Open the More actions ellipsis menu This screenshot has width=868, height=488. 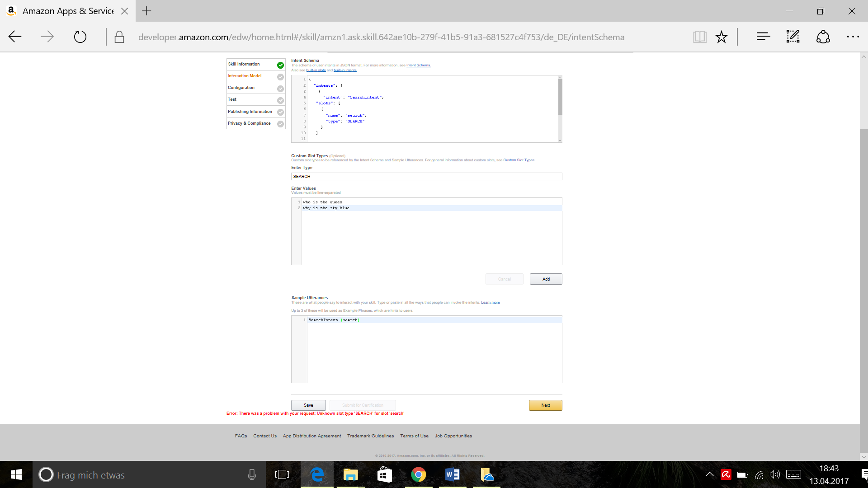(853, 37)
